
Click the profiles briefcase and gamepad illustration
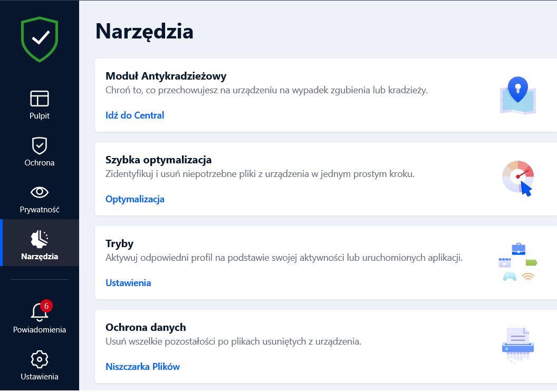518,262
